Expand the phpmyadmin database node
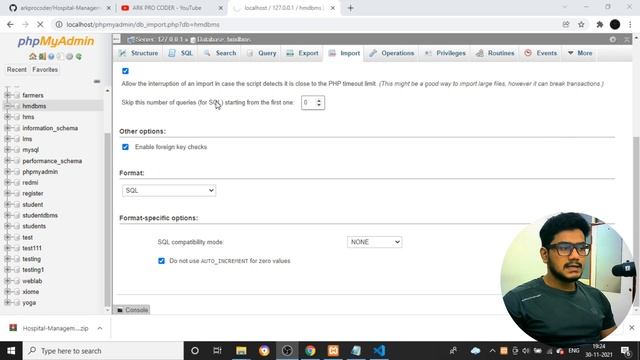This screenshot has height=360, width=640. [7, 172]
